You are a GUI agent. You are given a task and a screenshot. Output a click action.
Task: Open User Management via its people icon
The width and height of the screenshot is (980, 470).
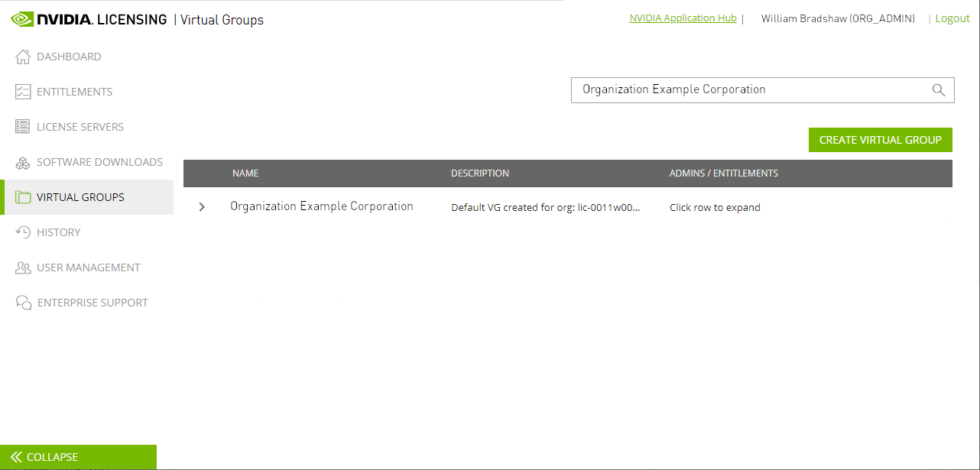pos(21,267)
